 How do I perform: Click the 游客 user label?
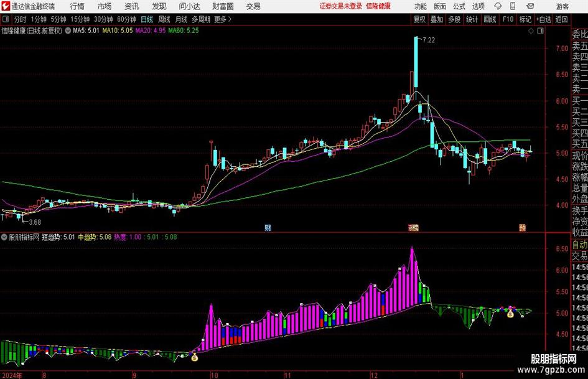562,6
